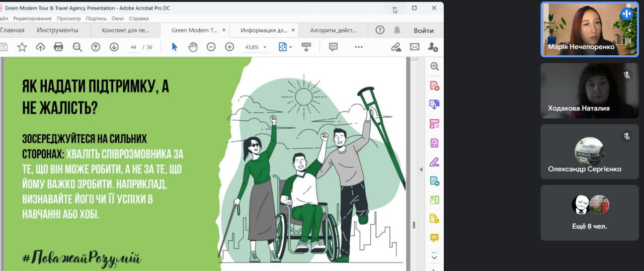Click the Войти sign-in button

(x=424, y=30)
